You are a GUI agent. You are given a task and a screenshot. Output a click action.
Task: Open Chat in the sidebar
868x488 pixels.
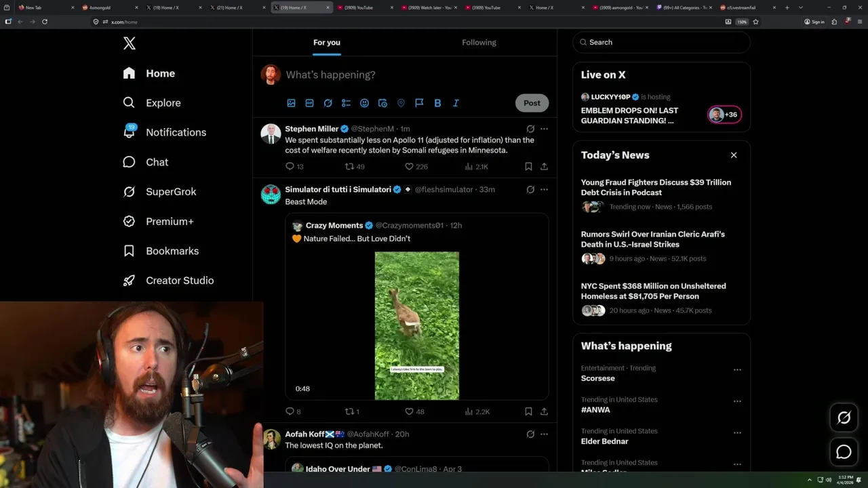[145, 162]
